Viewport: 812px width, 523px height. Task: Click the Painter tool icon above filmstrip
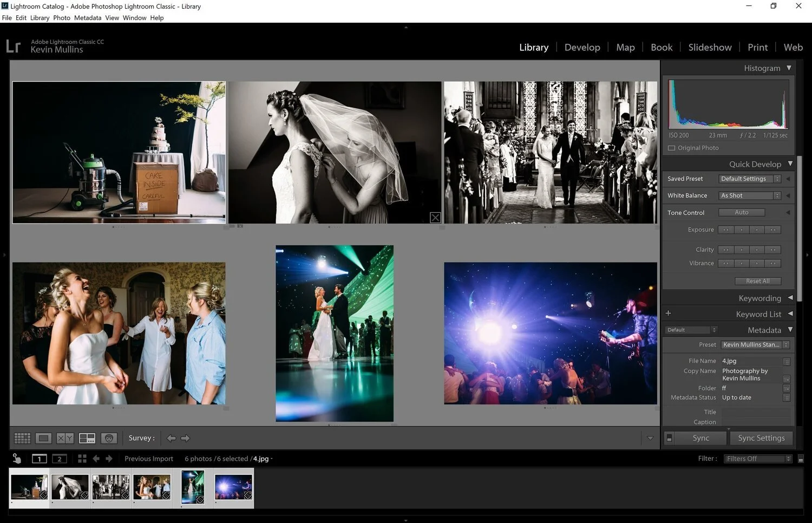point(17,458)
